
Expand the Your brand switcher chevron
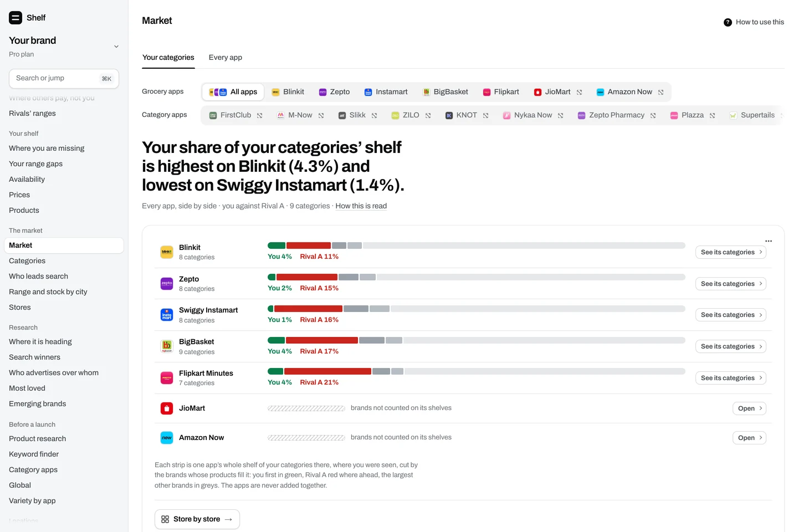[x=116, y=47]
